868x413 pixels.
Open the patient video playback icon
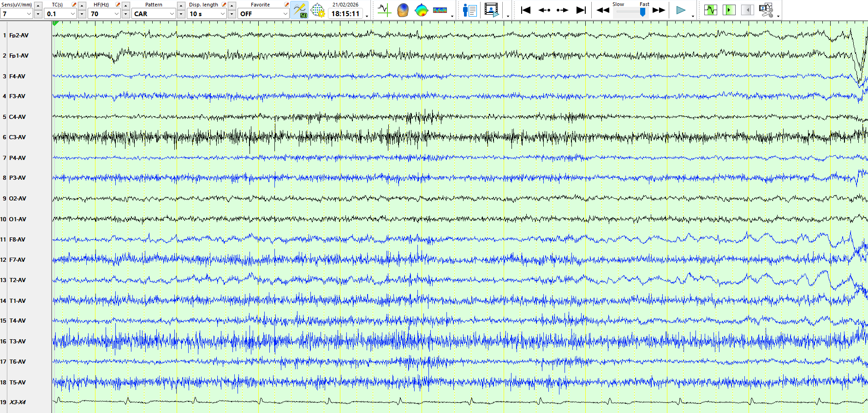click(x=492, y=10)
